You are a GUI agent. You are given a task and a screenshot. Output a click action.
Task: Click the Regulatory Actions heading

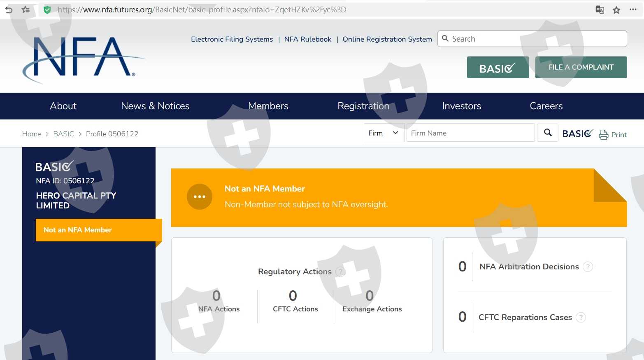(295, 271)
